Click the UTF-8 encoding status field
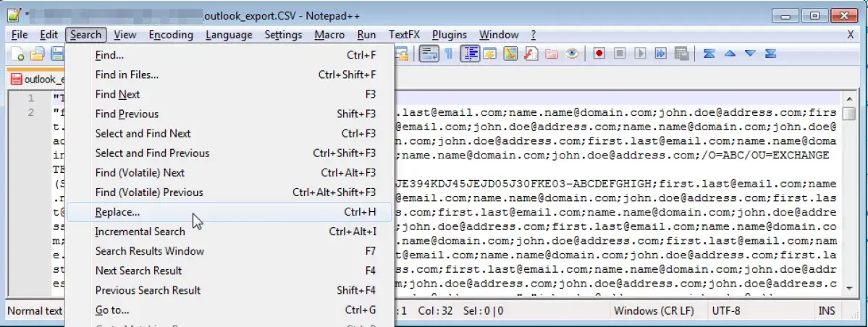868x327 pixels. click(x=726, y=310)
